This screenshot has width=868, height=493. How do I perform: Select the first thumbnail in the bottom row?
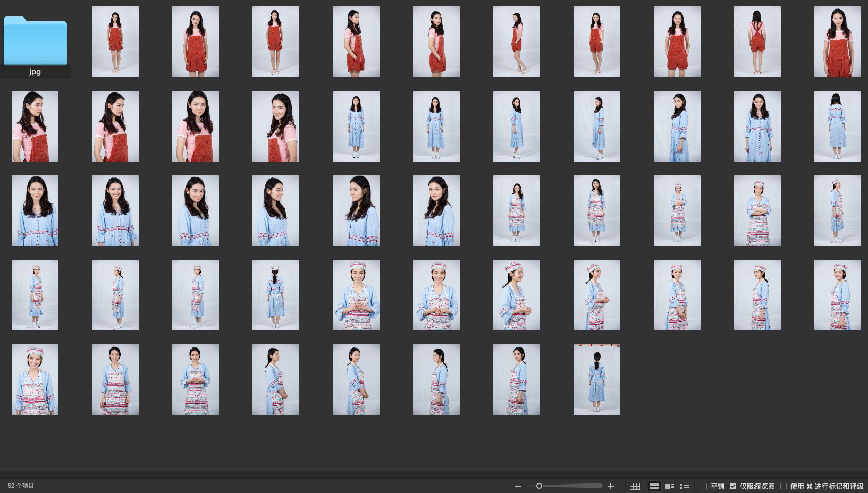click(35, 379)
